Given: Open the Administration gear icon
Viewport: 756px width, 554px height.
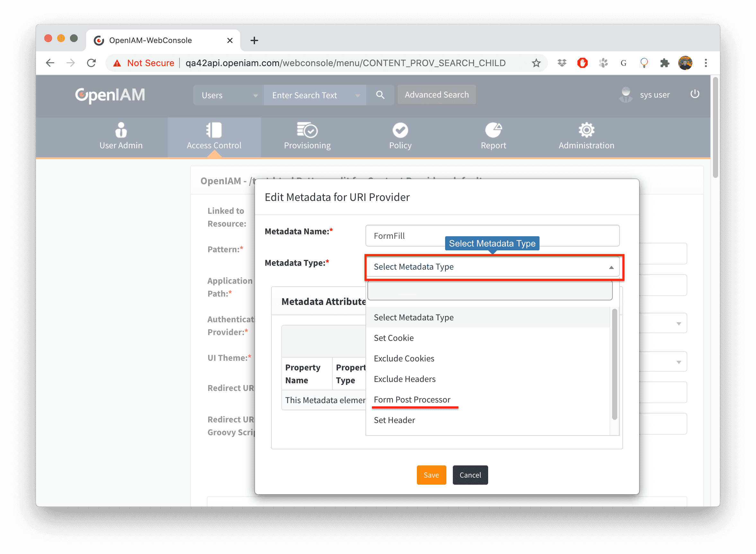Looking at the screenshot, I should [586, 130].
